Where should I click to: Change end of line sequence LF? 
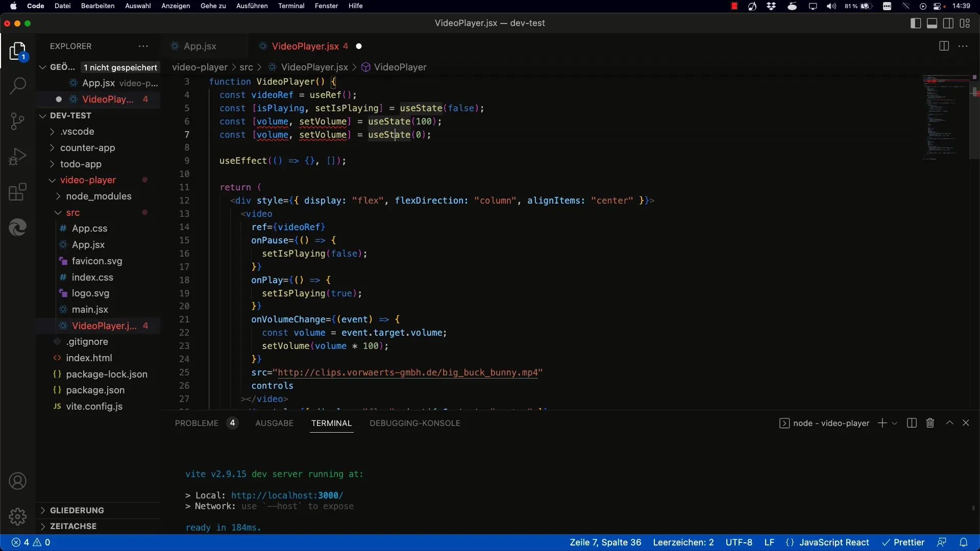coord(769,542)
